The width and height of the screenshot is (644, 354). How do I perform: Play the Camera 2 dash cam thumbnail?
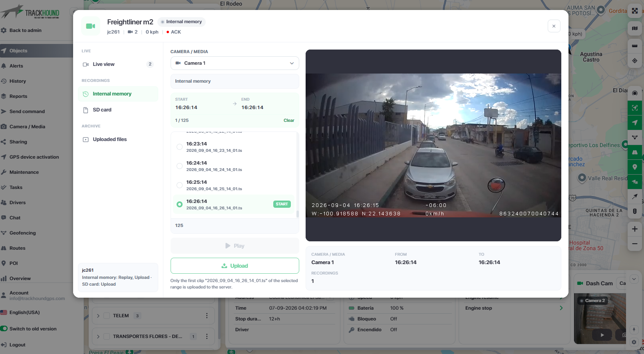click(602, 335)
